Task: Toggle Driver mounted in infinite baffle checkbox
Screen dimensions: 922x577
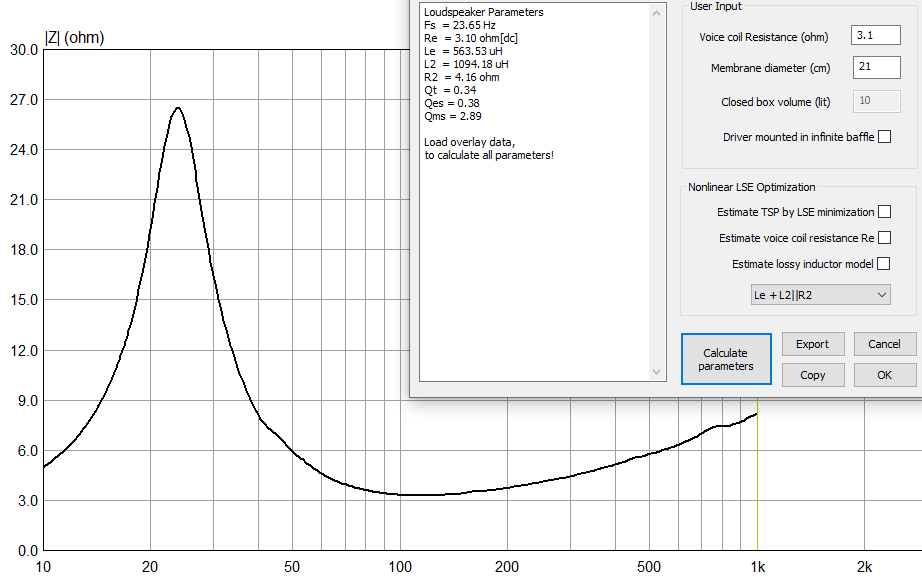Action: (x=884, y=136)
